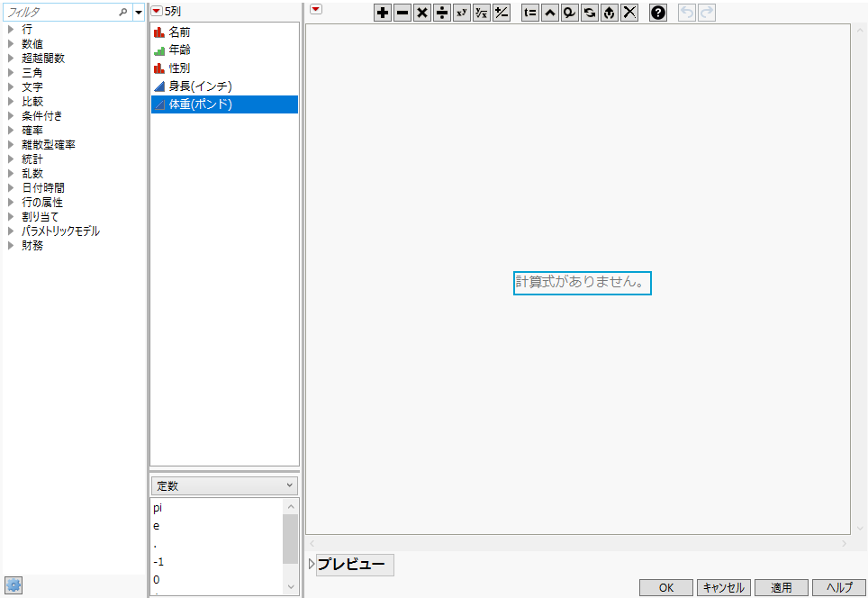This screenshot has width=868, height=598.
Task: Open the 定数 category dropdown
Action: [x=223, y=485]
